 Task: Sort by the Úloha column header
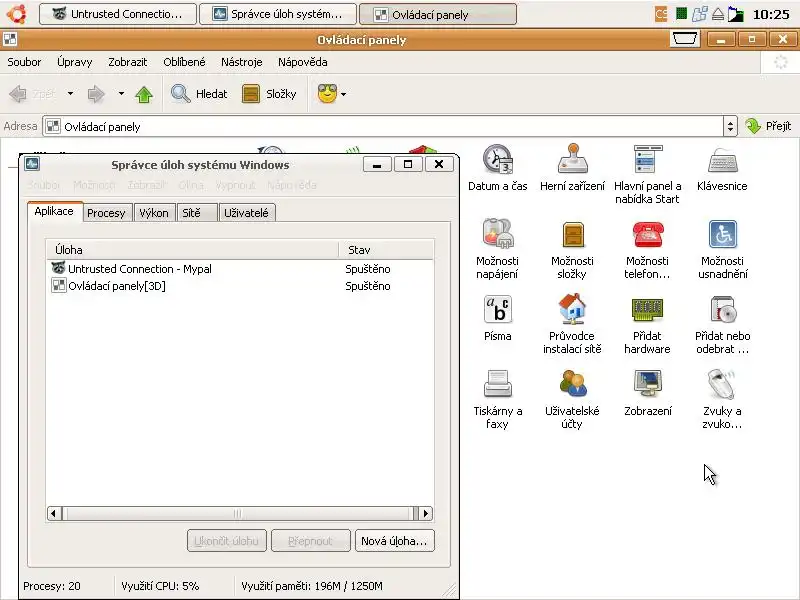192,250
